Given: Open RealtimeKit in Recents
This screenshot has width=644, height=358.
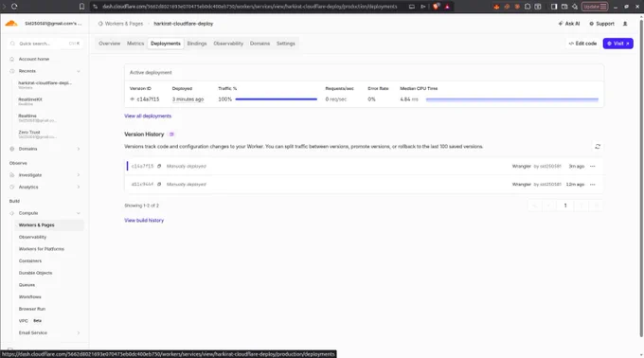Looking at the screenshot, I should [30, 101].
